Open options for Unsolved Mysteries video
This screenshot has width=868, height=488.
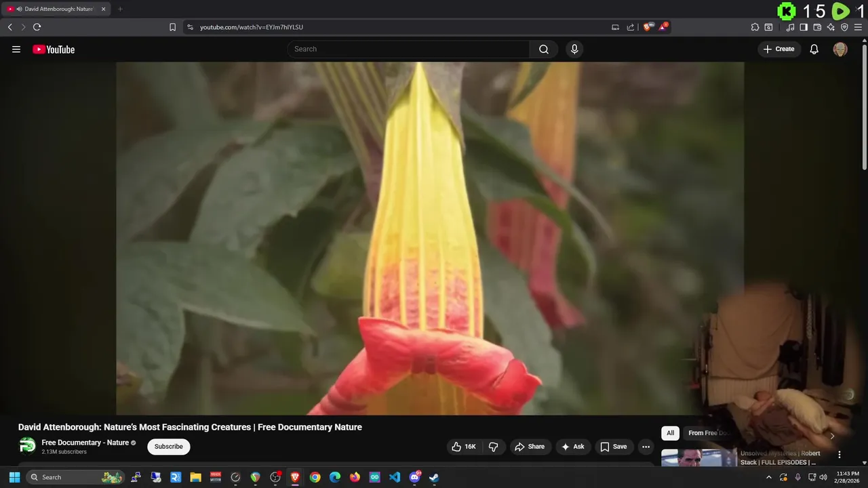pos(839,455)
